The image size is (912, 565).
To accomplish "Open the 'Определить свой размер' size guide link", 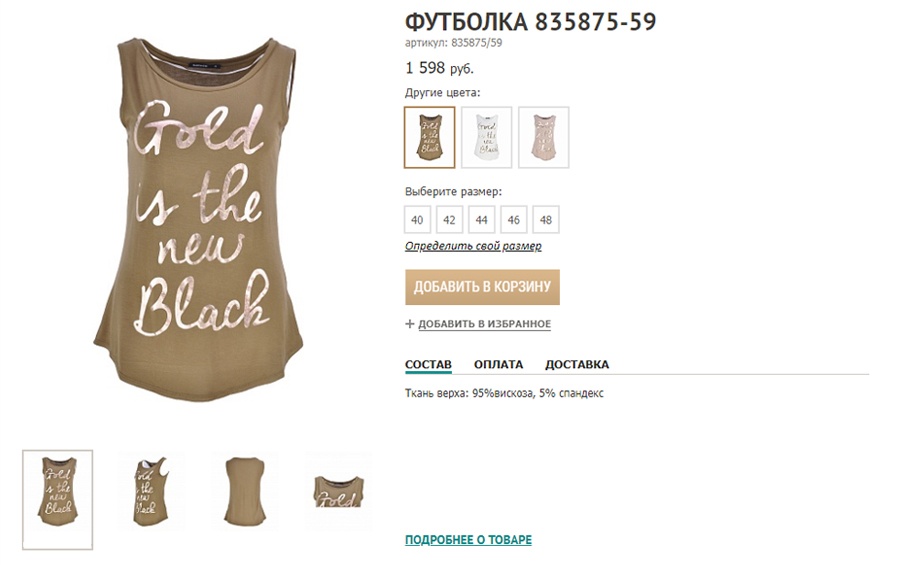I will coord(473,246).
